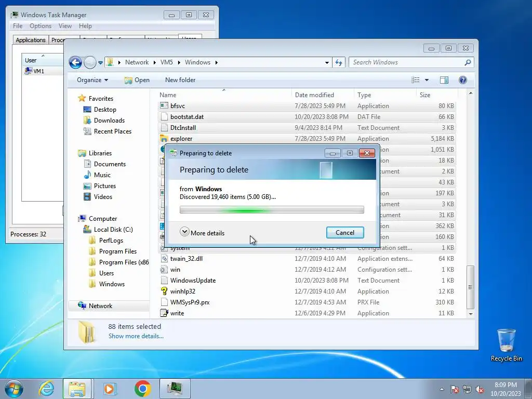The height and width of the screenshot is (399, 532).
Task: Click the search magnifier icon
Action: 468,62
